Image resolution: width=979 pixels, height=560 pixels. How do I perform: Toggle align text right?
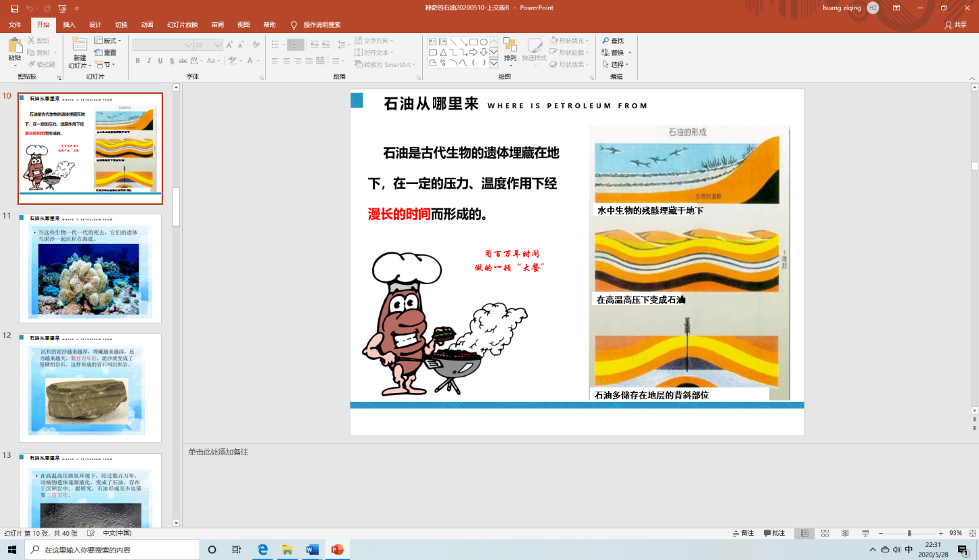click(298, 61)
